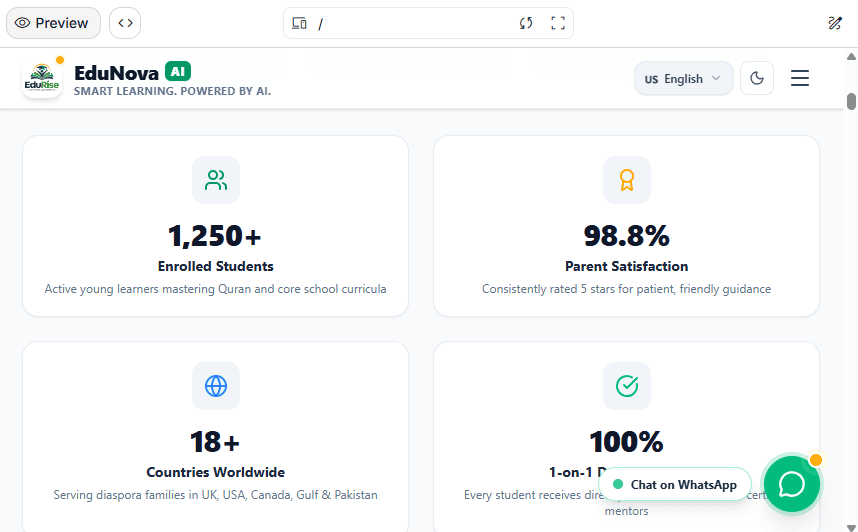The image size is (858, 532).
Task: Click the device preview icon
Action: point(299,23)
